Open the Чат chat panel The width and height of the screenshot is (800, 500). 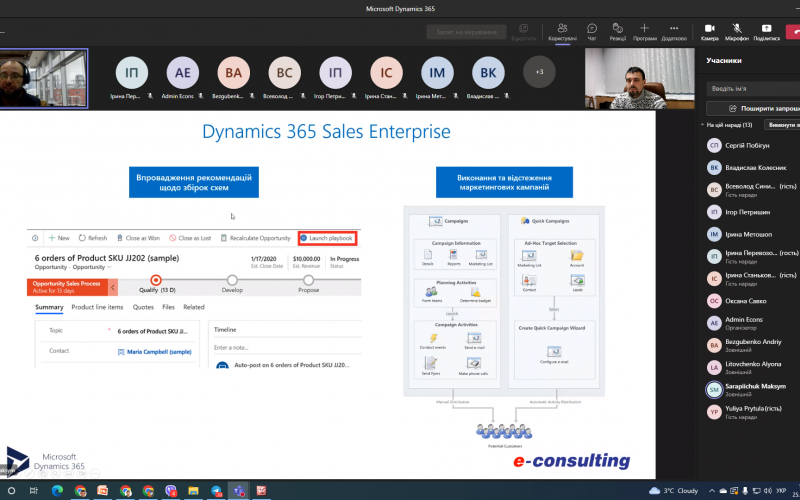pyautogui.click(x=592, y=32)
